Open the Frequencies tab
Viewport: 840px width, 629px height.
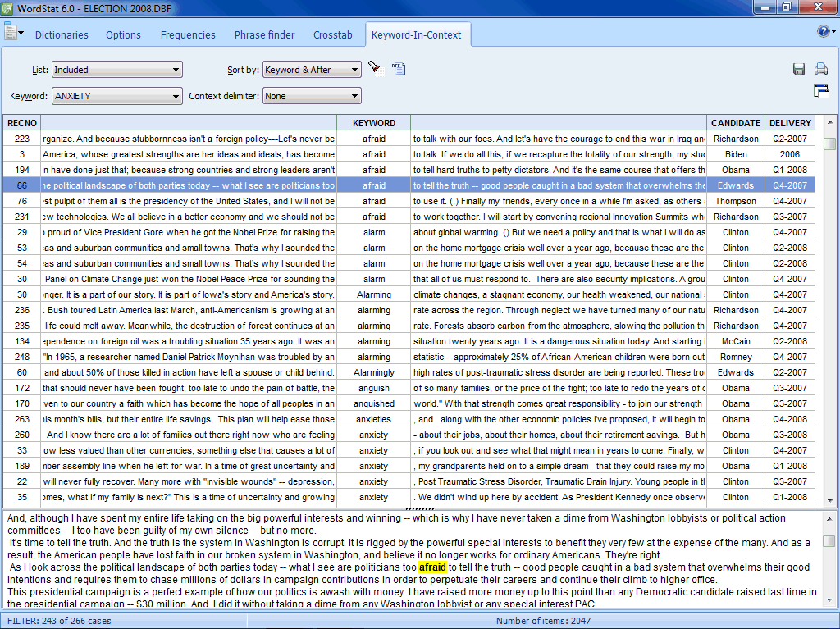[188, 35]
